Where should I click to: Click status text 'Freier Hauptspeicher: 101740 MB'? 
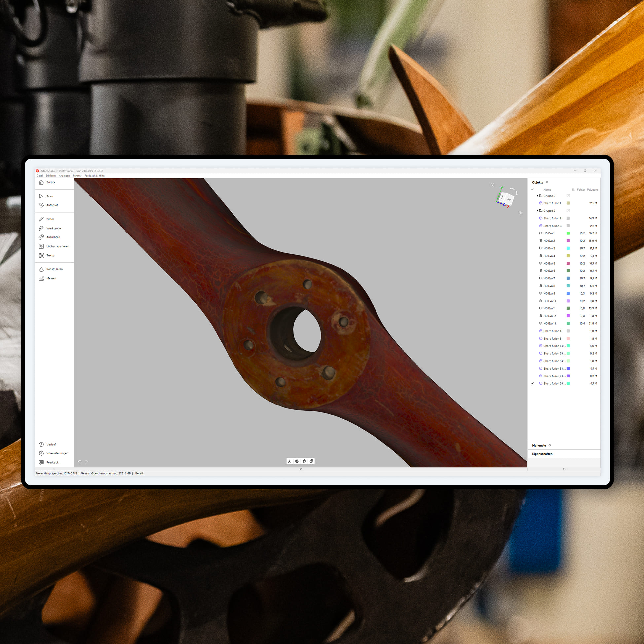tap(56, 473)
